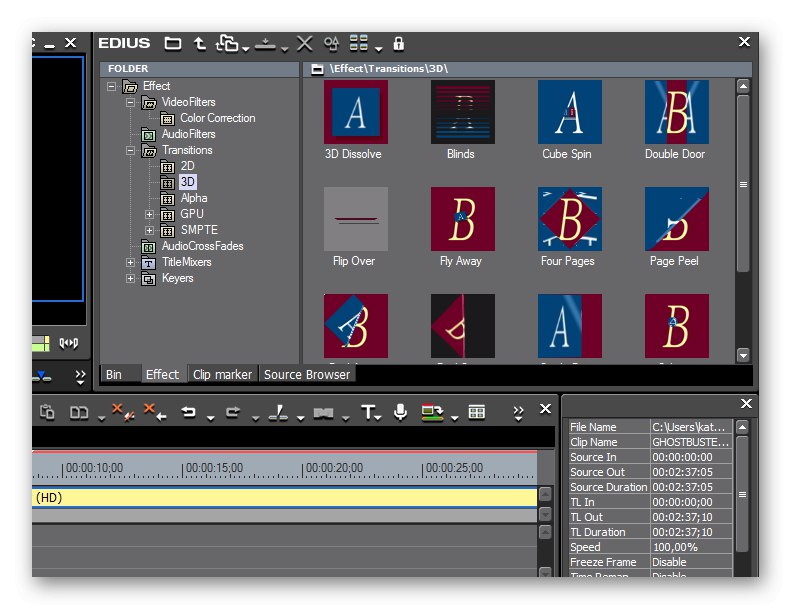The width and height of the screenshot is (791, 609).
Task: Expand the Keyers tree node
Action: click(x=130, y=278)
